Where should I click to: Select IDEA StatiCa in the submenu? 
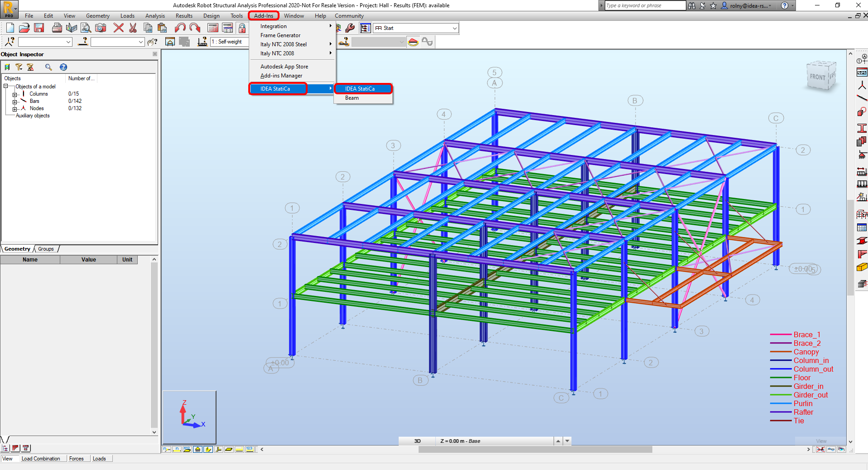point(363,89)
